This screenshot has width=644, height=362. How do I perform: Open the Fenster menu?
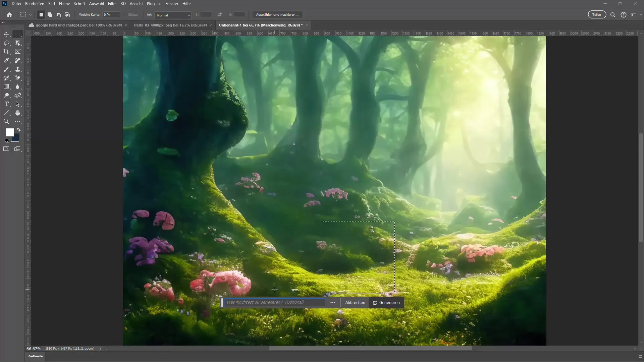point(172,4)
